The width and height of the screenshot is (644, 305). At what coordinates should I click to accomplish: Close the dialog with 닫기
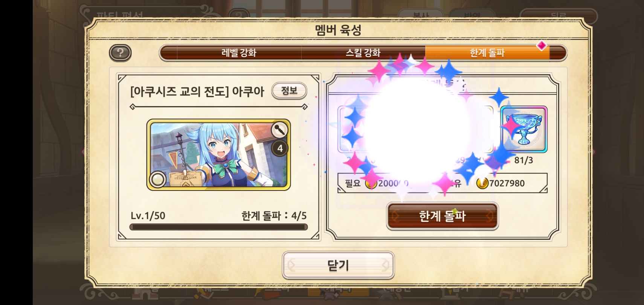[x=338, y=265]
